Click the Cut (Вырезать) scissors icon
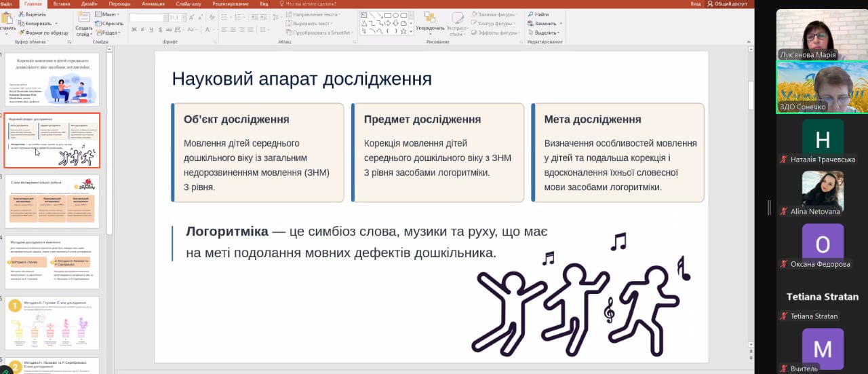868x374 pixels. click(20, 14)
